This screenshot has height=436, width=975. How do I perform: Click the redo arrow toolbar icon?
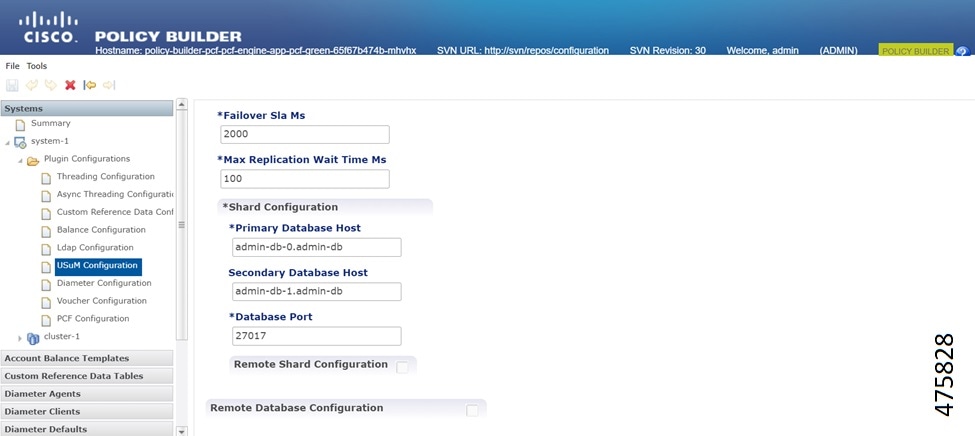tap(50, 85)
